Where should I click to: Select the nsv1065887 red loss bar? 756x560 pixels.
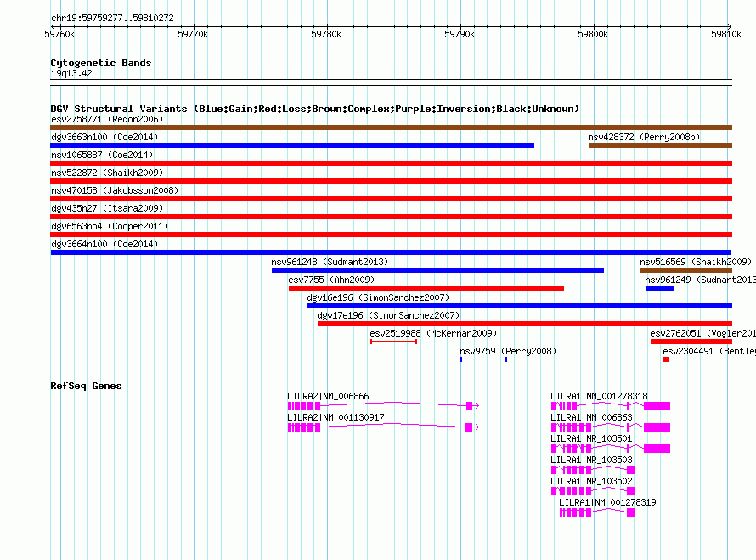391,163
